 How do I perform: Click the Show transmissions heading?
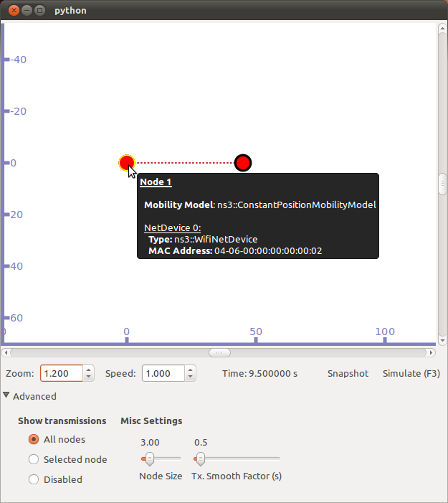(62, 420)
